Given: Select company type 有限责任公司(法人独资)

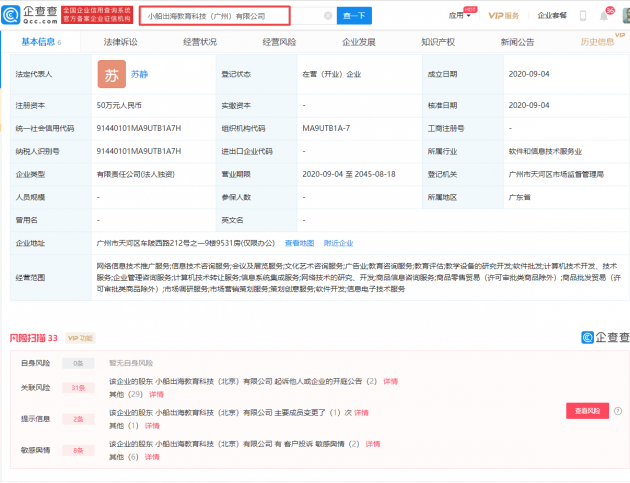Looking at the screenshot, I should 135,174.
